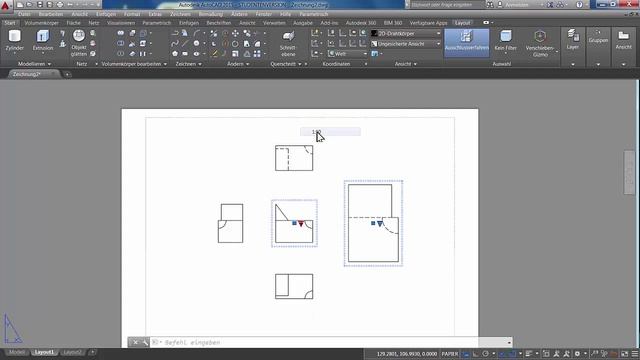Toggle PAPIER model/paper space button
The image size is (640, 360).
pos(450,354)
